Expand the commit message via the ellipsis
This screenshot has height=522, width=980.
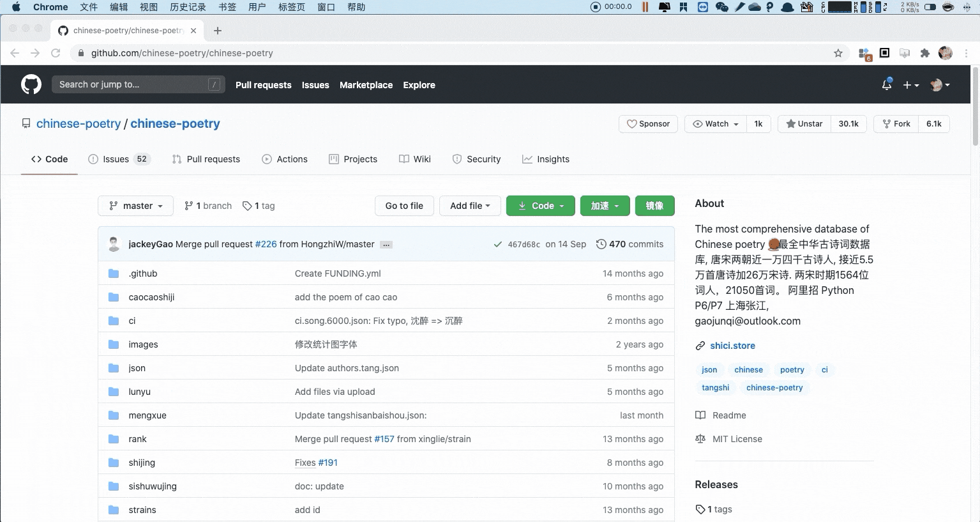[386, 244]
